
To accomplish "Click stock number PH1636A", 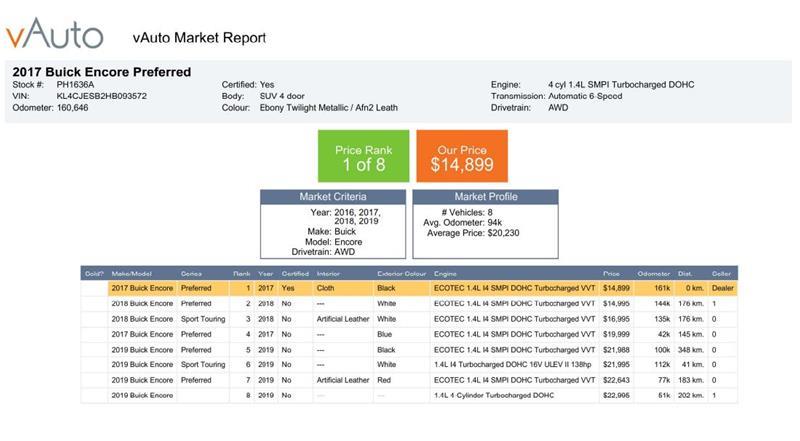I will (75, 85).
